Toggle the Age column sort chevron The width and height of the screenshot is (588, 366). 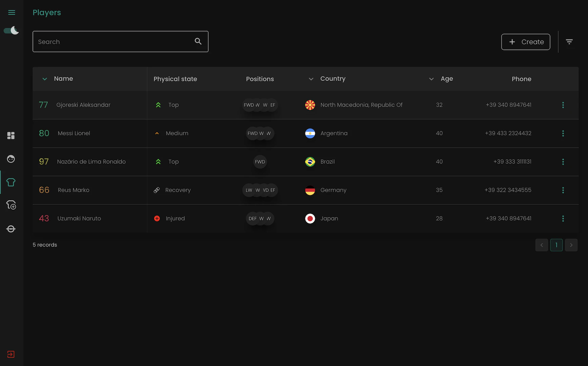431,79
